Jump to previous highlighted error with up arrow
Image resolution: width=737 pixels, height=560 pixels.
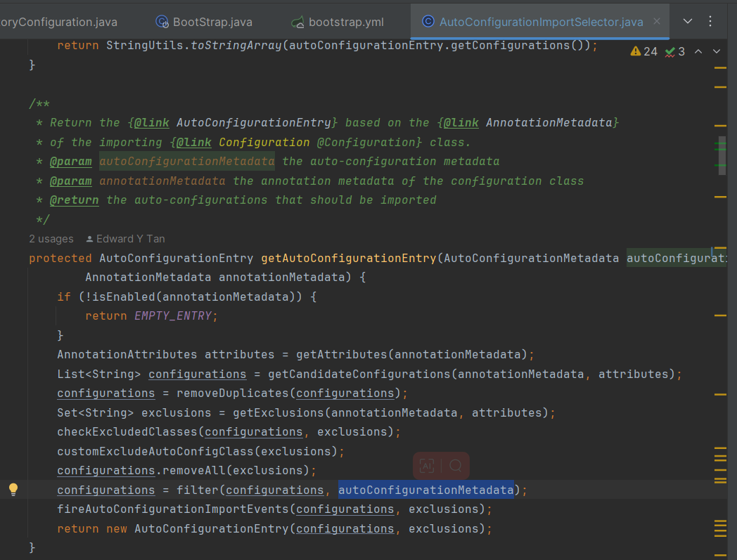698,51
